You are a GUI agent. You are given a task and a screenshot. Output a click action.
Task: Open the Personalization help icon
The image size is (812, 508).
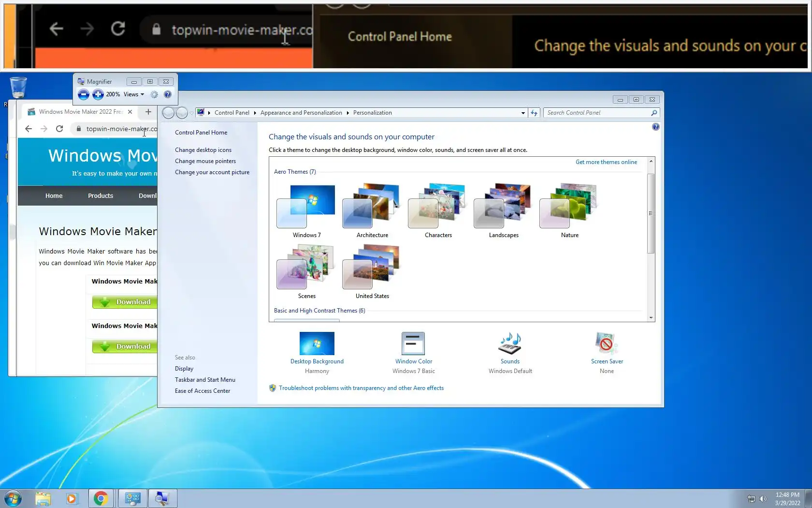pyautogui.click(x=655, y=127)
